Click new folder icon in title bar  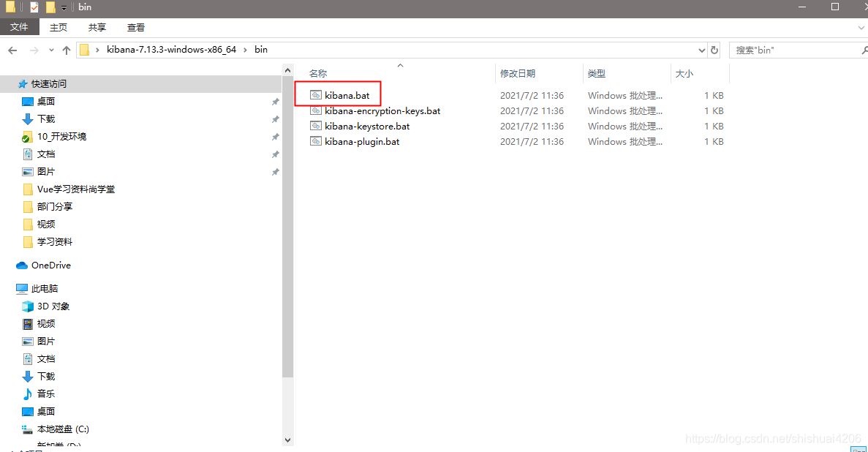50,7
